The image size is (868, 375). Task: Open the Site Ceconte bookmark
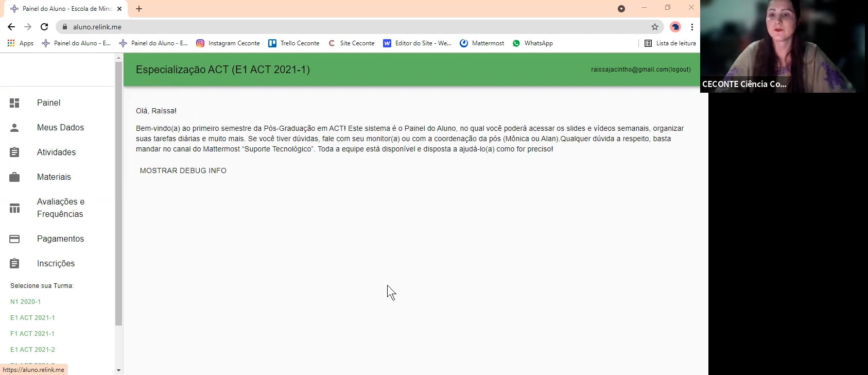[352, 43]
